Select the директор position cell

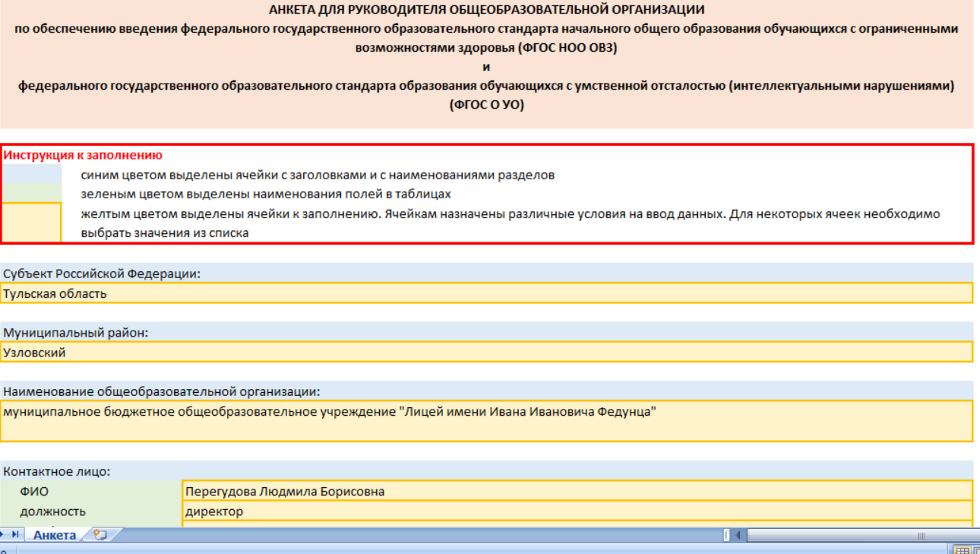(x=577, y=511)
